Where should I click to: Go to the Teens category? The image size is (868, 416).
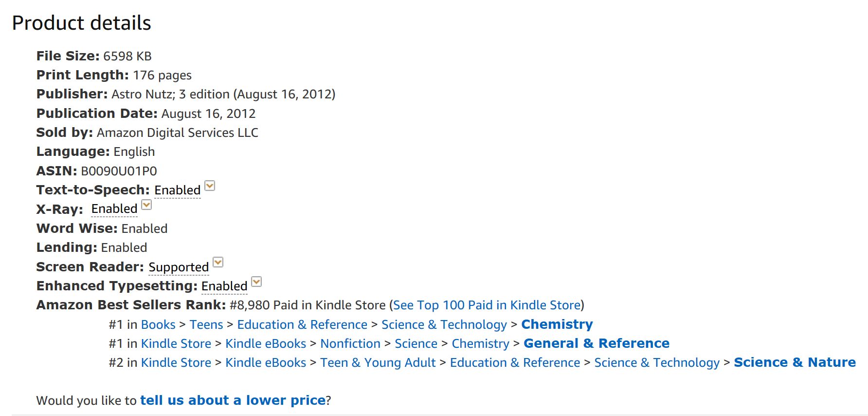206,324
